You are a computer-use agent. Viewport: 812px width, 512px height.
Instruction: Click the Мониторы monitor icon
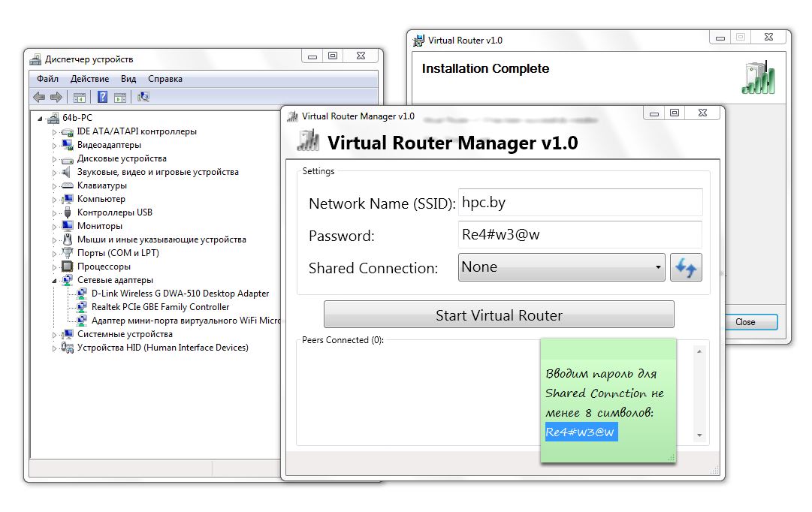(x=68, y=226)
